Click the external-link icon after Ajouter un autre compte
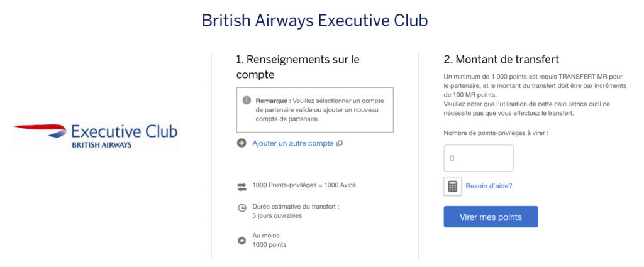This screenshot has height=267, width=644. click(x=340, y=143)
